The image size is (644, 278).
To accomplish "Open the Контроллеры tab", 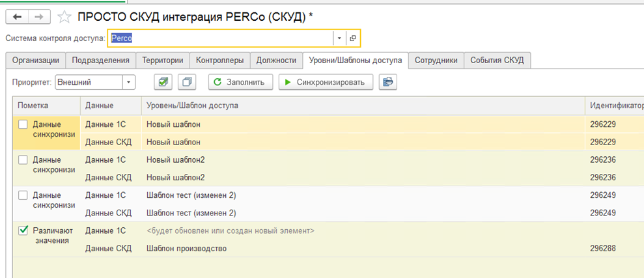I will (x=221, y=60).
